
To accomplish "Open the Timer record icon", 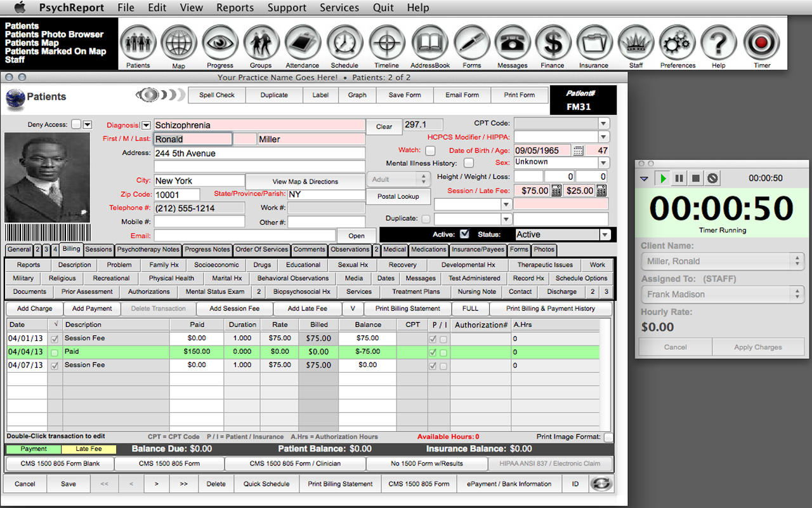I will tap(761, 43).
